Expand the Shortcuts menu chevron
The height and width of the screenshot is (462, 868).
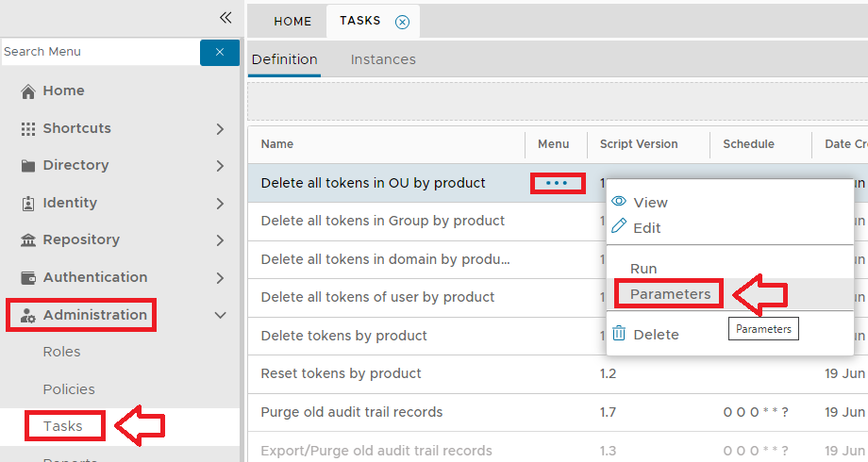pos(220,129)
